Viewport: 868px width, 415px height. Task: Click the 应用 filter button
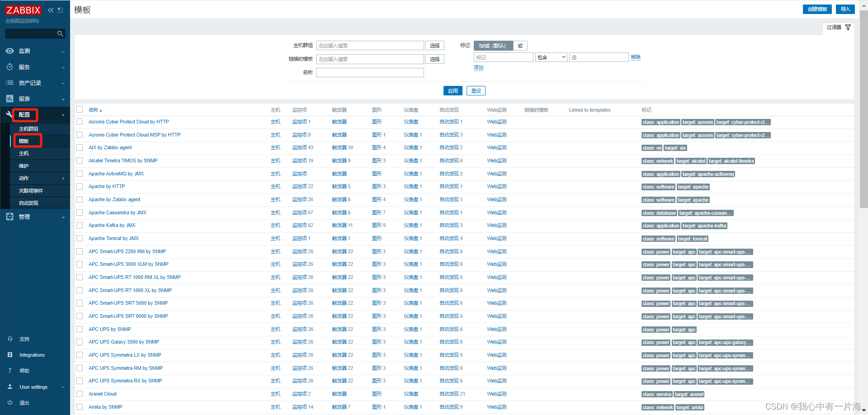[453, 91]
